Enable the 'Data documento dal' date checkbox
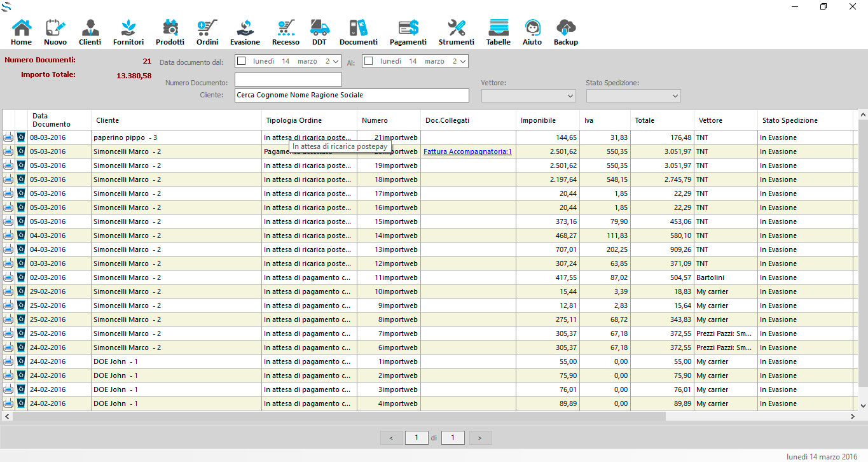868x462 pixels. tap(242, 61)
